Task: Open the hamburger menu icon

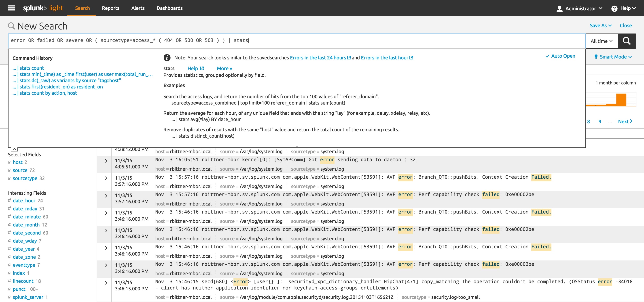Action: (11, 8)
